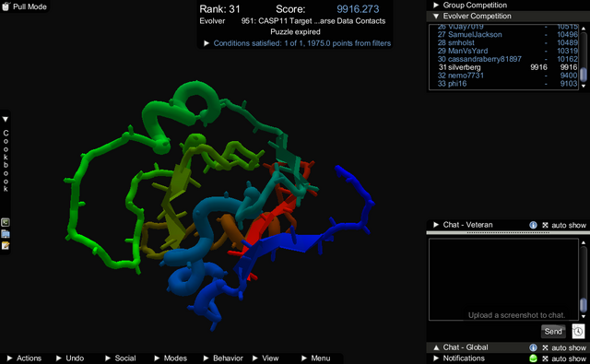The image size is (590, 364).
Task: Click the info icon beside Chat - Veteran
Action: pyautogui.click(x=533, y=225)
